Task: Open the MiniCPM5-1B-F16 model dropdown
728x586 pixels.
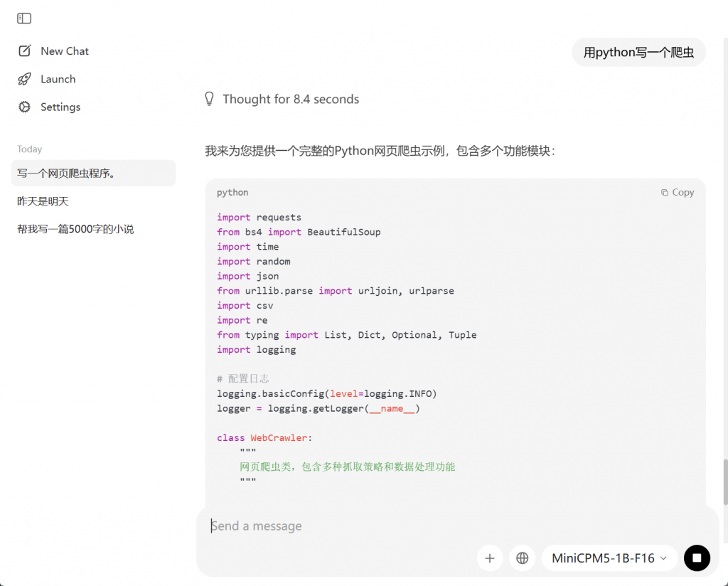Action: coord(609,558)
